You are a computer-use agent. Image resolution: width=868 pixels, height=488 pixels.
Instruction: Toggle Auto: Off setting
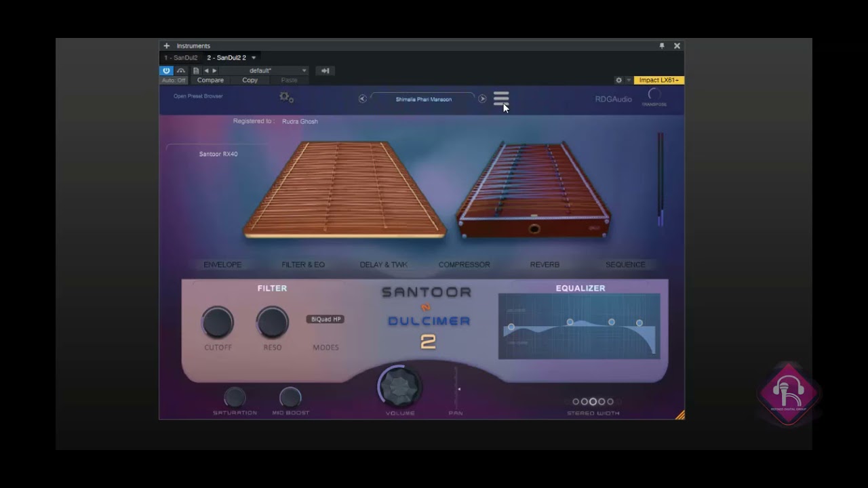pos(174,80)
